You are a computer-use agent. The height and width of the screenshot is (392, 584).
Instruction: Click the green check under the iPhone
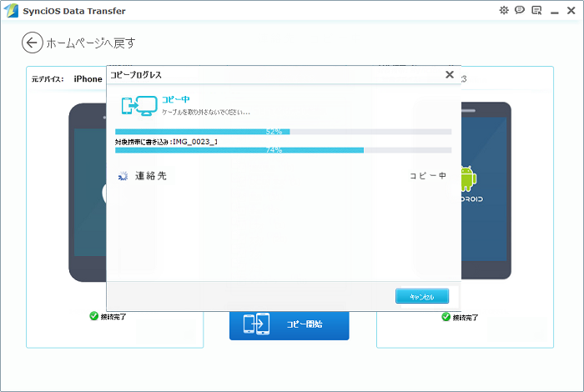point(93,316)
